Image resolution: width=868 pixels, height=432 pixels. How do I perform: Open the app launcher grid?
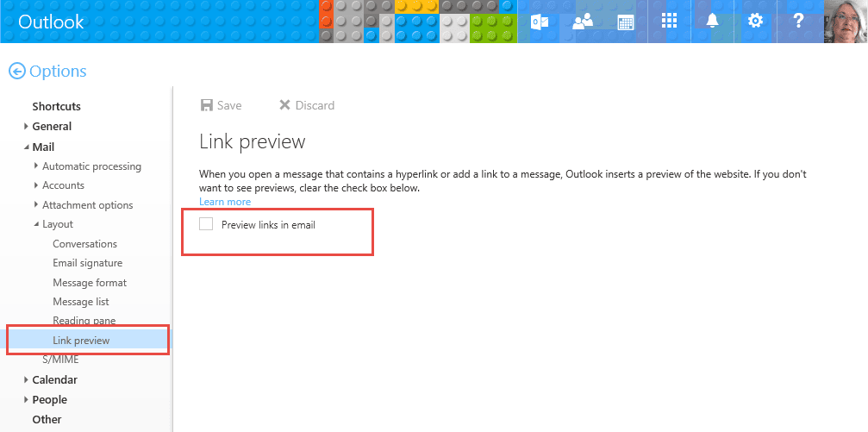tap(669, 21)
